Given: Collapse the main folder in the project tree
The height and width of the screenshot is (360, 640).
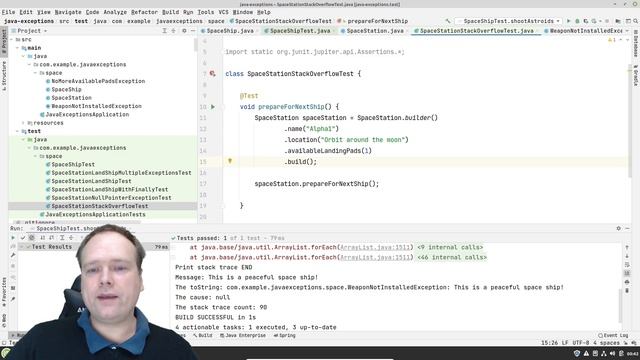Looking at the screenshot, I should tap(18, 48).
